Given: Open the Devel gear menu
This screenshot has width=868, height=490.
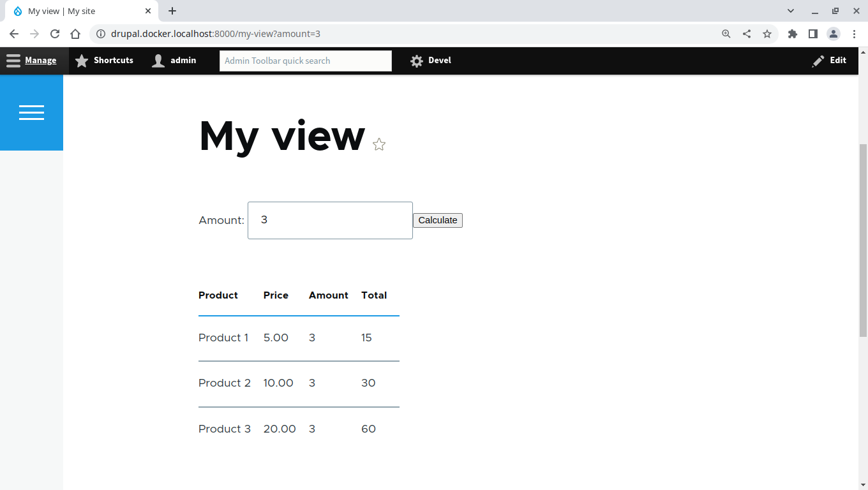Looking at the screenshot, I should 431,61.
